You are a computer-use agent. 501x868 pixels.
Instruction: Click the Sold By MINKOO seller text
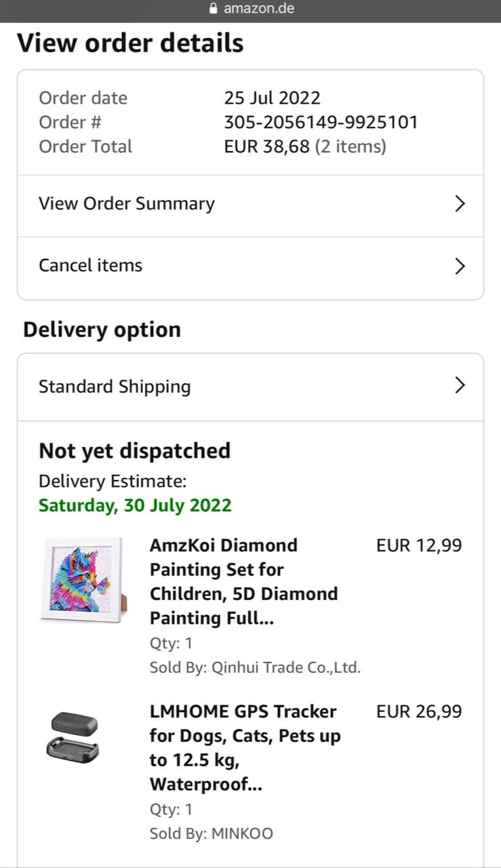tap(211, 833)
